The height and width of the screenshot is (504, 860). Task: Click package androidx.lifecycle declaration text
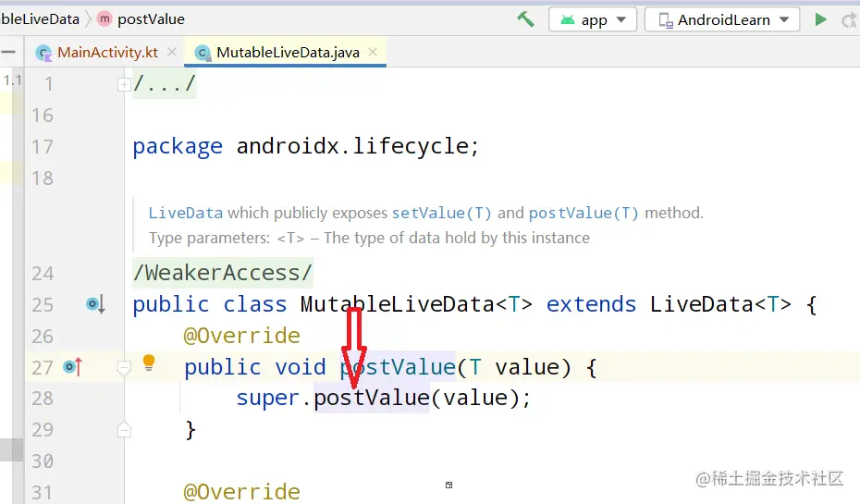[305, 146]
